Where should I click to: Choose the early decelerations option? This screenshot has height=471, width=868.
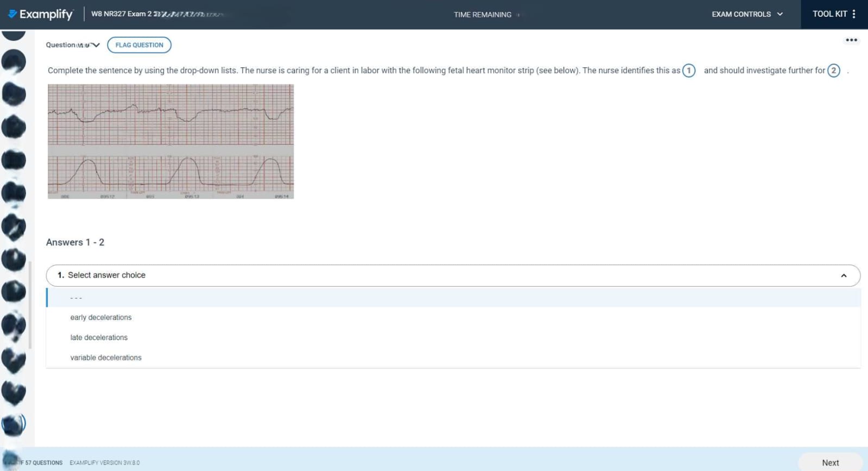tap(101, 317)
